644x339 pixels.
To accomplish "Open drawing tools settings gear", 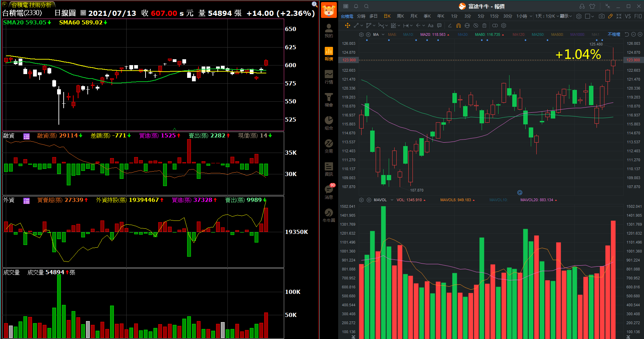I will point(504,25).
